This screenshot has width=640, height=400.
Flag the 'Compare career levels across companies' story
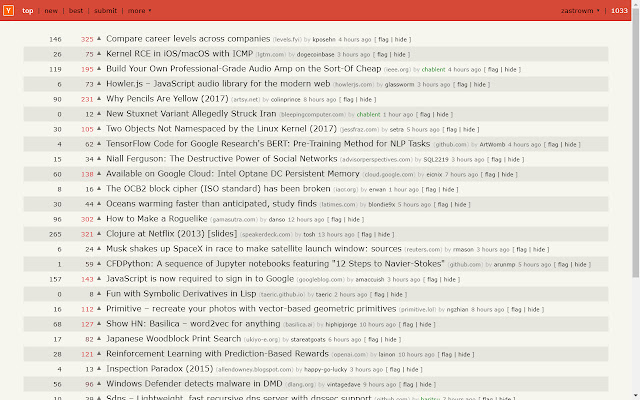click(x=383, y=40)
